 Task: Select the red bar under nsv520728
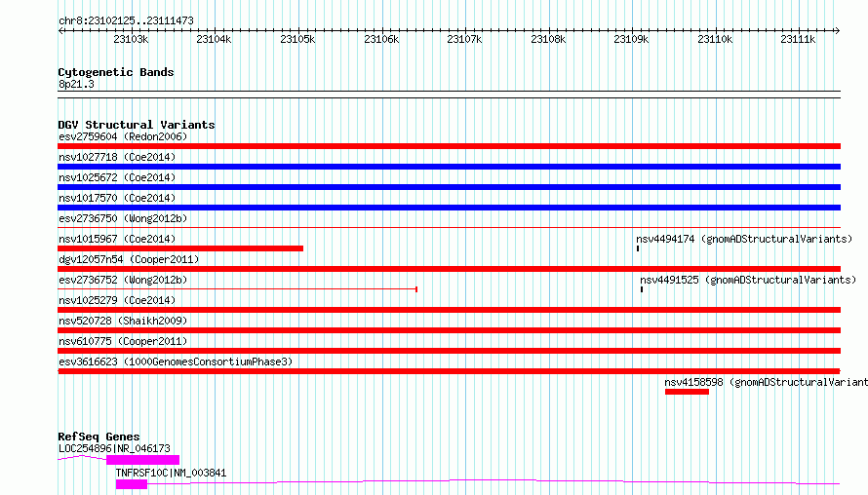(x=449, y=330)
